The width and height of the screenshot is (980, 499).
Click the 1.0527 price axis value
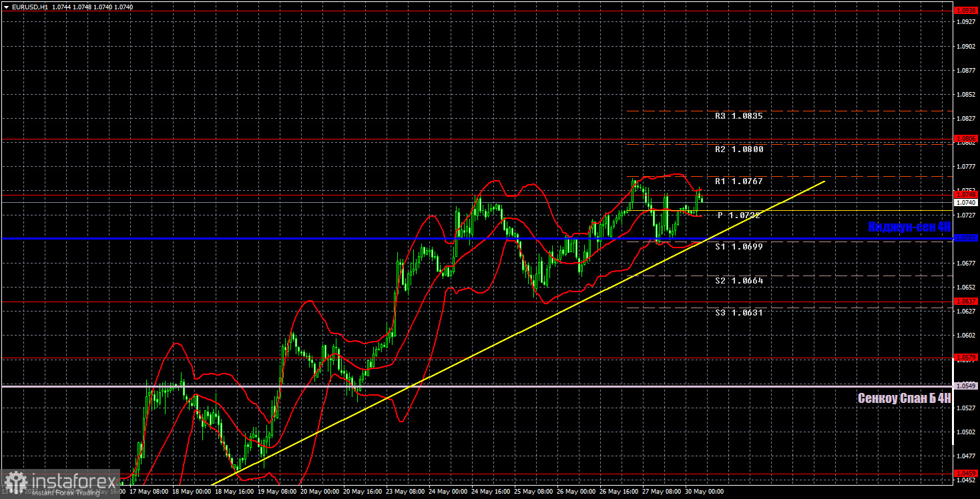click(x=966, y=408)
